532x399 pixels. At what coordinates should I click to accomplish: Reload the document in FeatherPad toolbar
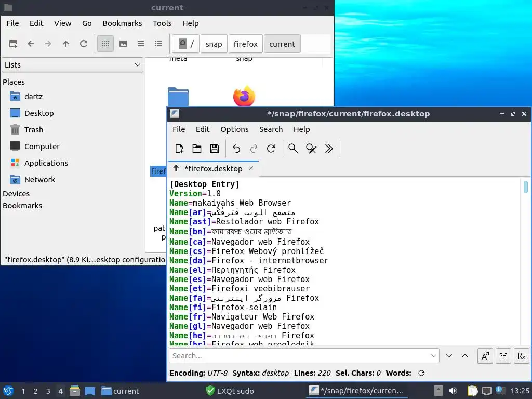271,149
